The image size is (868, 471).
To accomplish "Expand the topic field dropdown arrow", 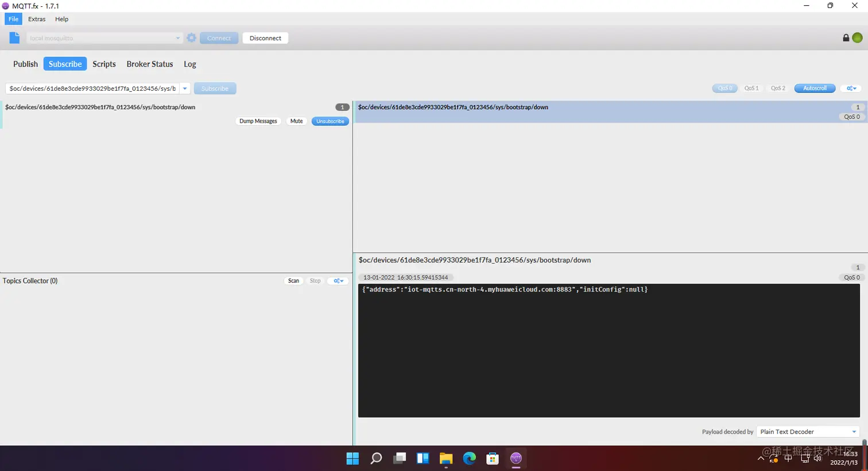I will pos(185,88).
